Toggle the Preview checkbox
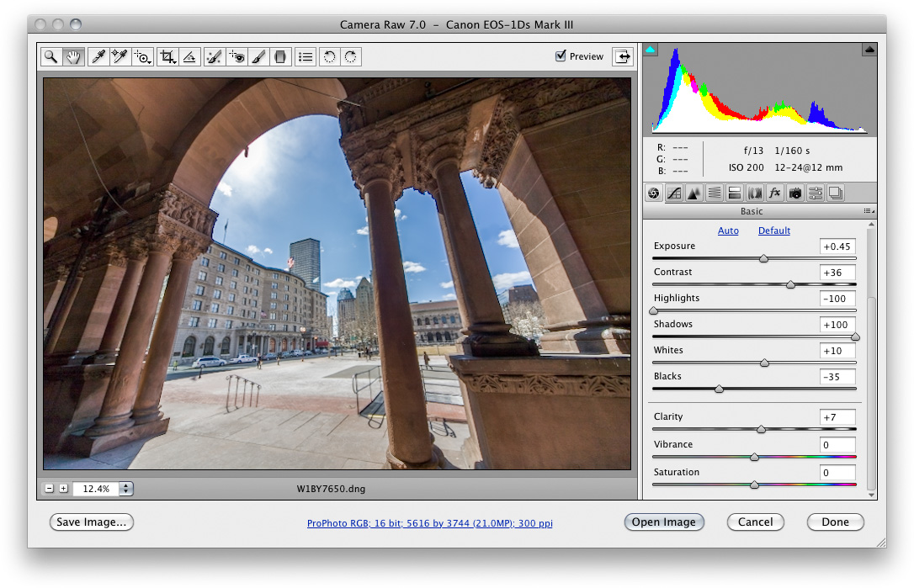The width and height of the screenshot is (914, 588). click(561, 56)
